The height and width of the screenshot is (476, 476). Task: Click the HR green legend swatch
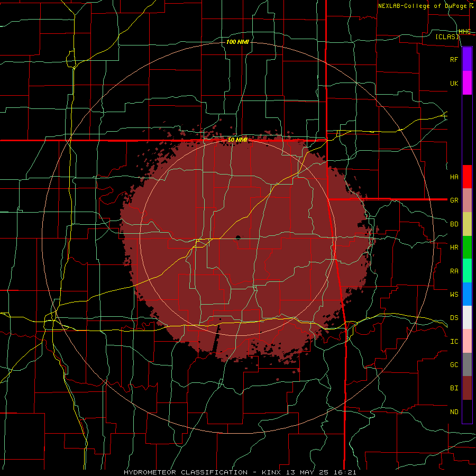467,248
